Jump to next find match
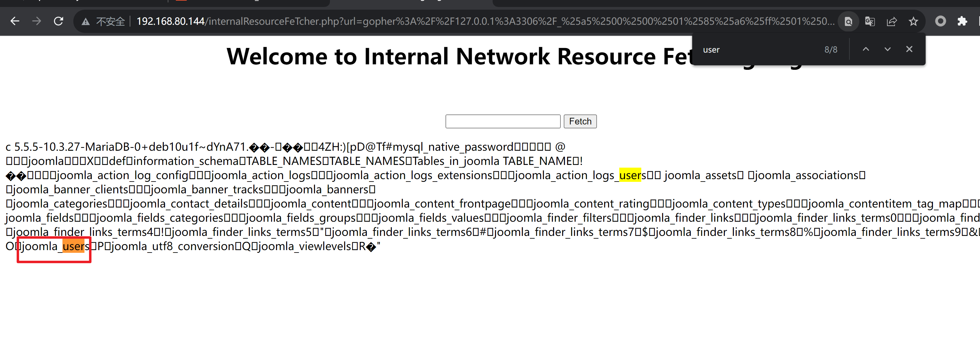The width and height of the screenshot is (980, 354). coord(888,49)
